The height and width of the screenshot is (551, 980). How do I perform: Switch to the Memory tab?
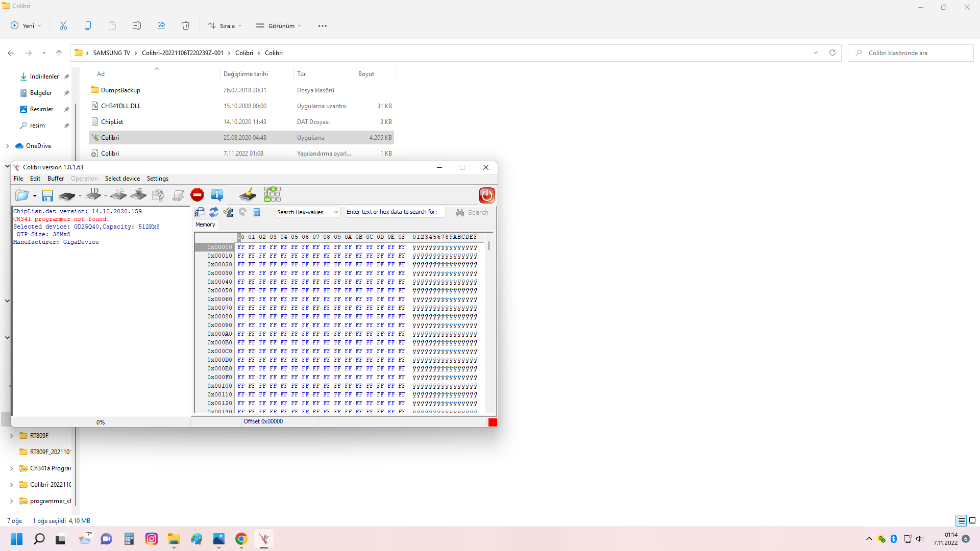click(x=205, y=224)
